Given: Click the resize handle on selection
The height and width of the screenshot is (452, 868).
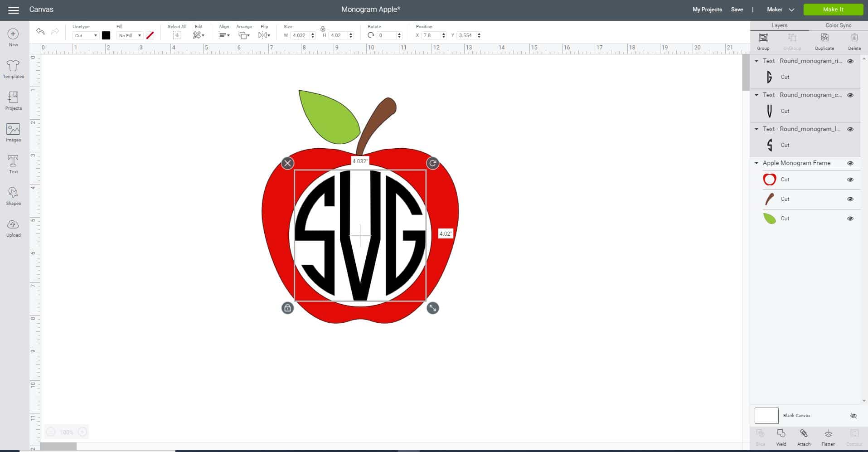Looking at the screenshot, I should point(433,308).
